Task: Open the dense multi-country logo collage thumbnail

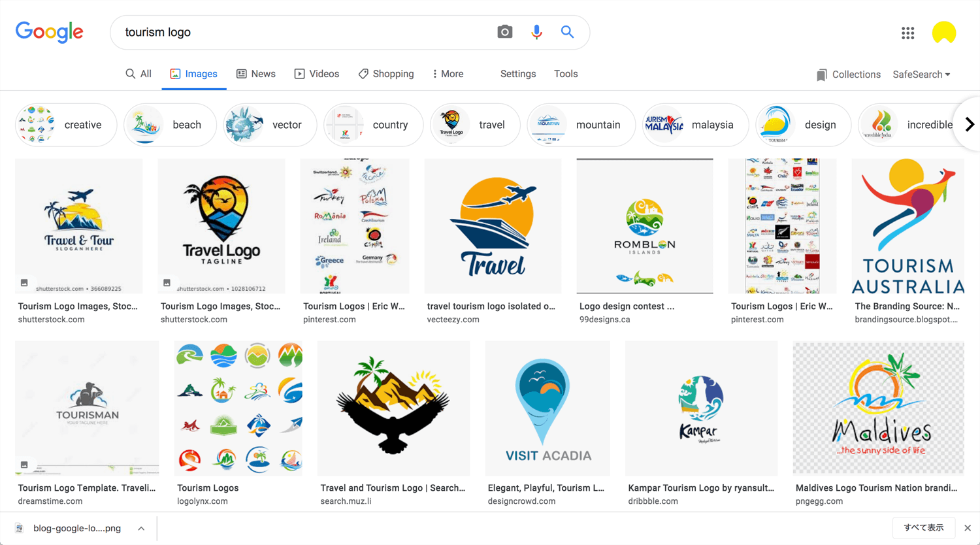Action: pyautogui.click(x=783, y=226)
